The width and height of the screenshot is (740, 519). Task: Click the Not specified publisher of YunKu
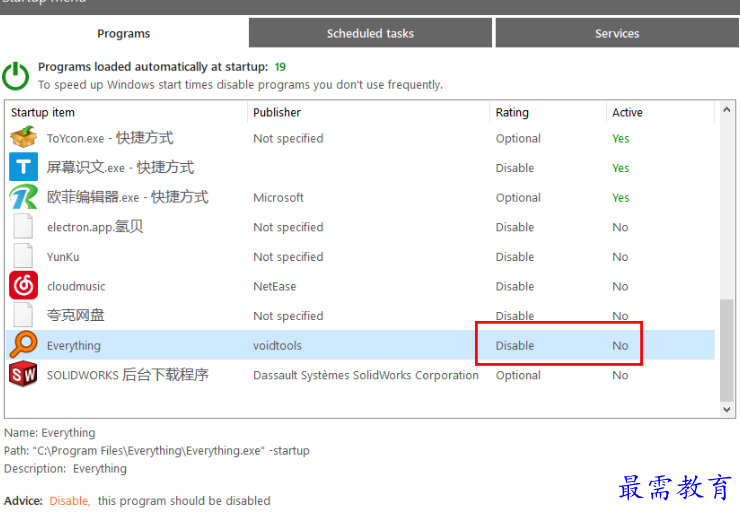pyautogui.click(x=288, y=257)
